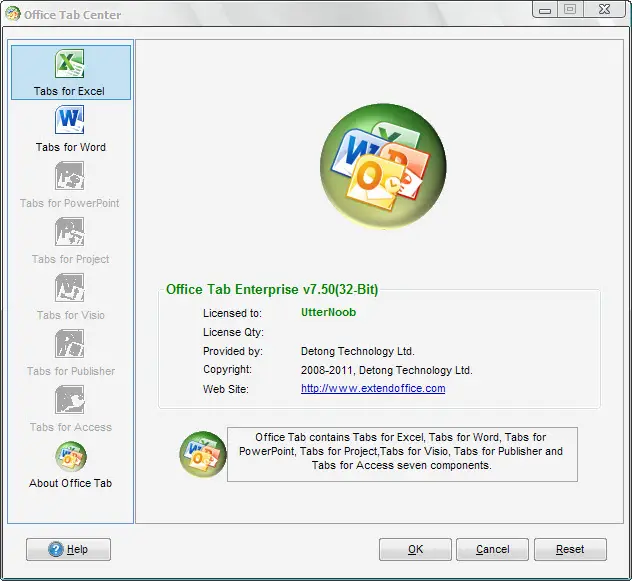Viewport: 632px width, 581px height.
Task: Click the 2008-2011 copyright text
Action: tap(387, 370)
